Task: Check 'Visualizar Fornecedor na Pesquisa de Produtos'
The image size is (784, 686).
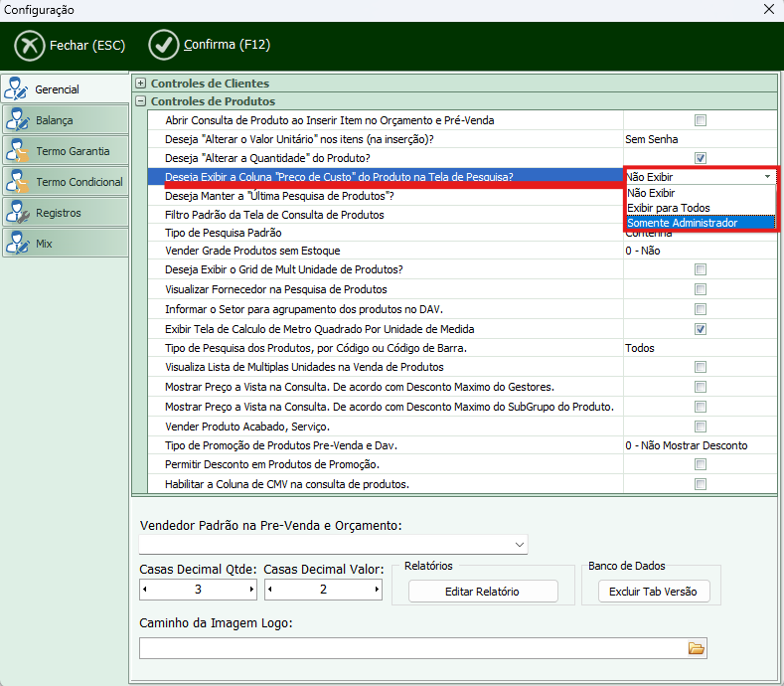Action: [700, 289]
